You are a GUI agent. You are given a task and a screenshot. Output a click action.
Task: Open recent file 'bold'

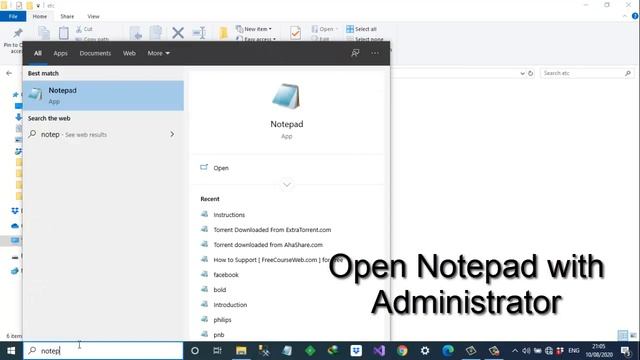click(x=220, y=290)
